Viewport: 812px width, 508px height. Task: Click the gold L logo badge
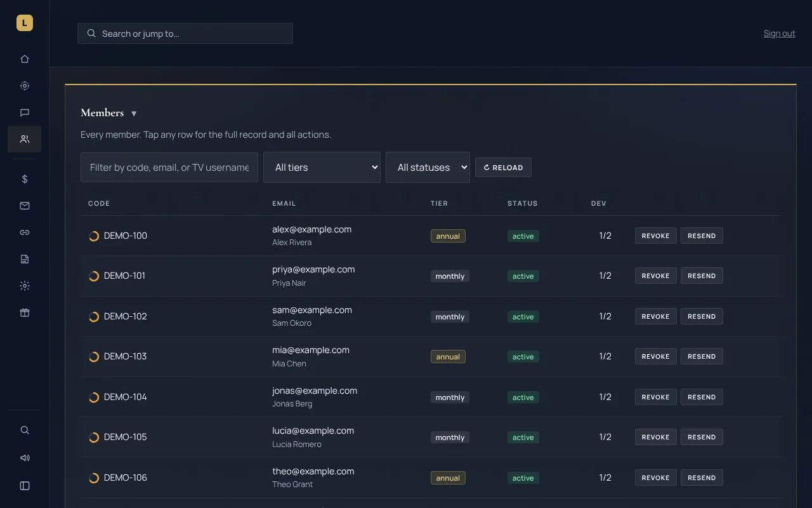25,23
